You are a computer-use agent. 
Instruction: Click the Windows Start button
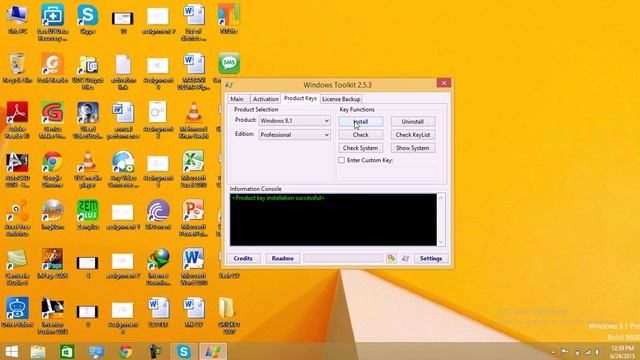[x=11, y=351]
